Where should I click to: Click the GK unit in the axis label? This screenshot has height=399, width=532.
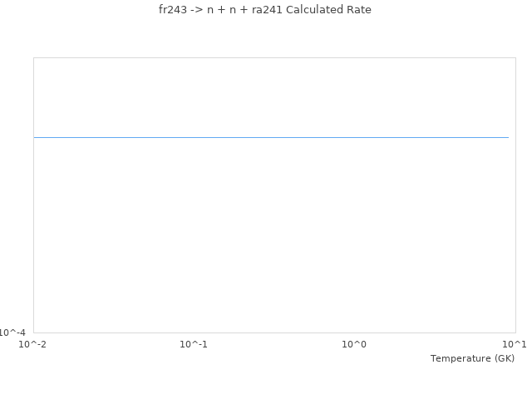tap(503, 358)
